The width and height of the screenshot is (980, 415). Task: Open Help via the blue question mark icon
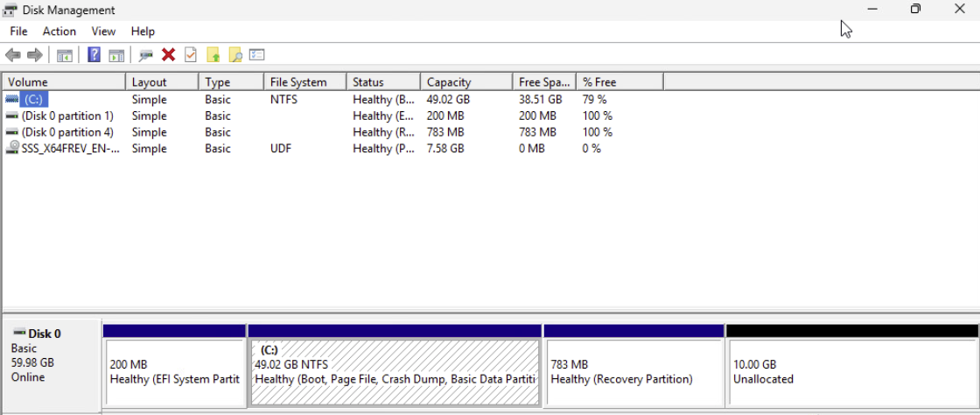tap(94, 55)
